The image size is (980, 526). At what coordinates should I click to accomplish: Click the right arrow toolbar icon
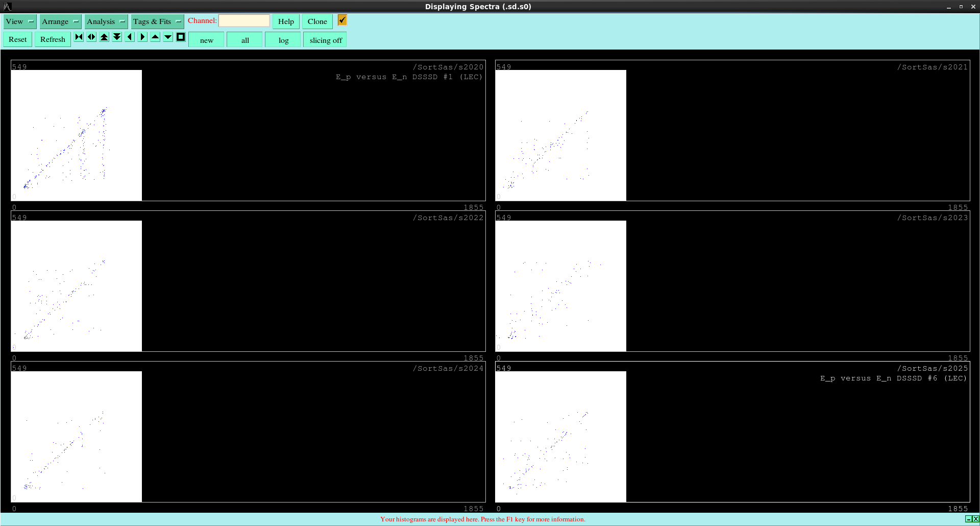[142, 37]
